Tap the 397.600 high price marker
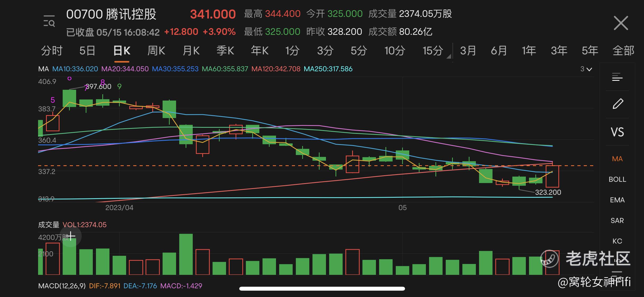Screen dimensions: 644x297 click(x=98, y=86)
